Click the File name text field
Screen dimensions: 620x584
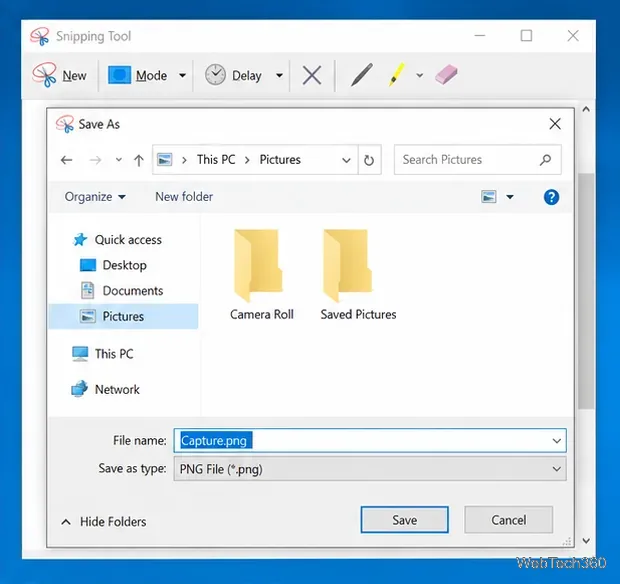click(370, 440)
